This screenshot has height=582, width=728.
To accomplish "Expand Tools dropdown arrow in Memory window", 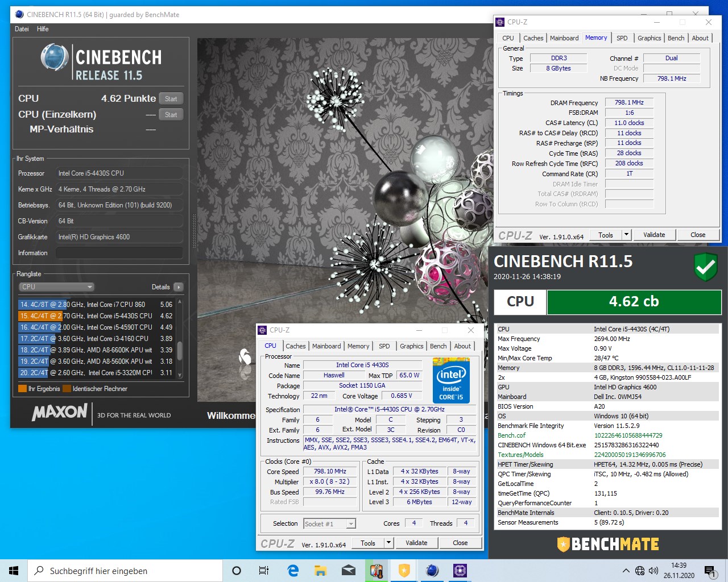I will click(x=626, y=235).
